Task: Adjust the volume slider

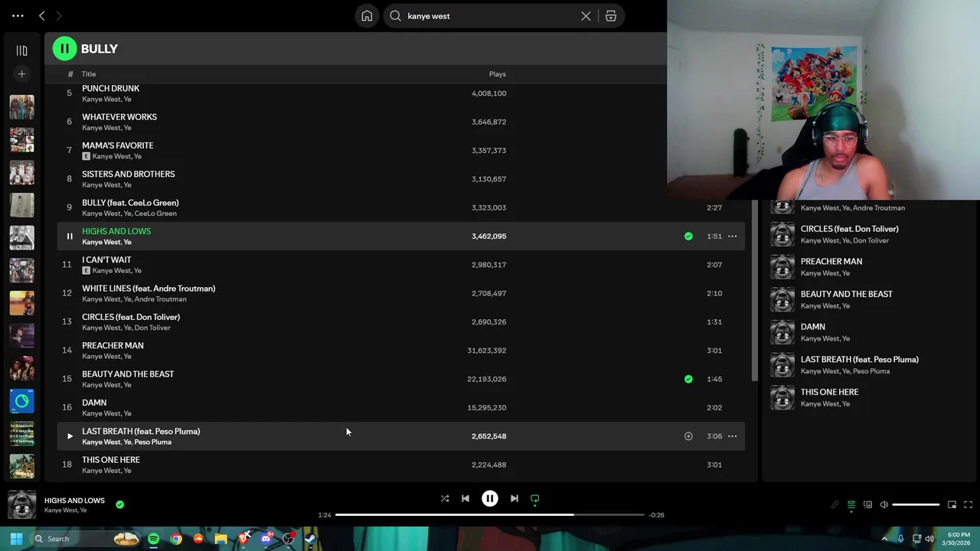Action: click(916, 504)
